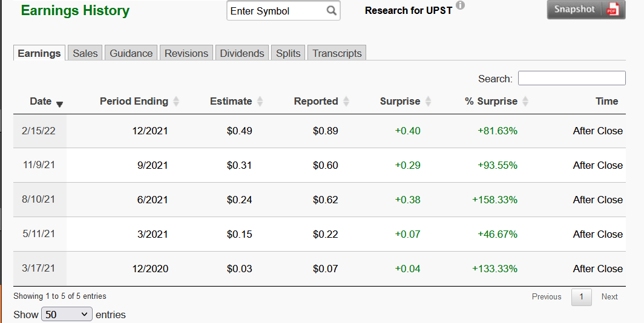Image resolution: width=644 pixels, height=323 pixels.
Task: Click the PDF icon on Snapshot button
Action: click(x=613, y=10)
